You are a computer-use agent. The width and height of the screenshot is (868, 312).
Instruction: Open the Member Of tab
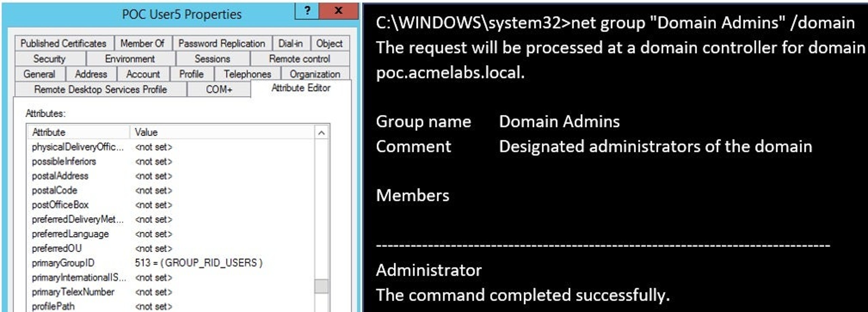142,43
